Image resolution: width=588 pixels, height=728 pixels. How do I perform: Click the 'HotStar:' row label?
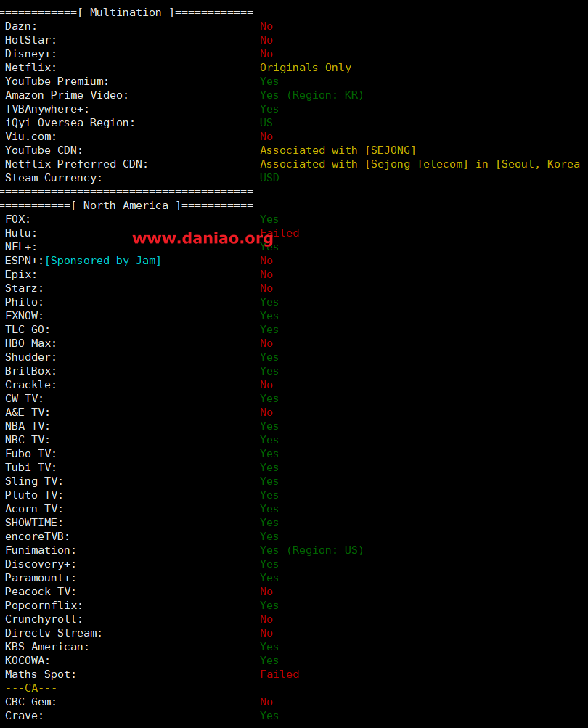click(x=30, y=41)
